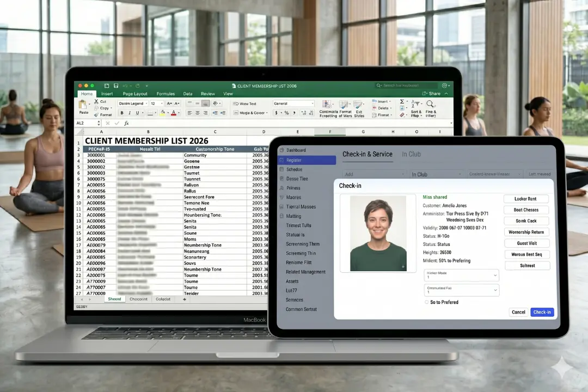The width and height of the screenshot is (588, 392).
Task: Click the Wornorship Return button
Action: 526,232
